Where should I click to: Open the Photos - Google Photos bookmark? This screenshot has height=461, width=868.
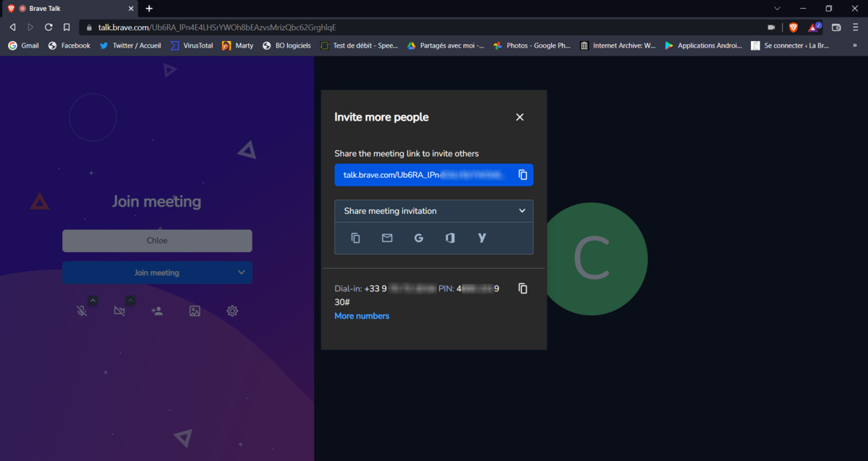point(532,46)
